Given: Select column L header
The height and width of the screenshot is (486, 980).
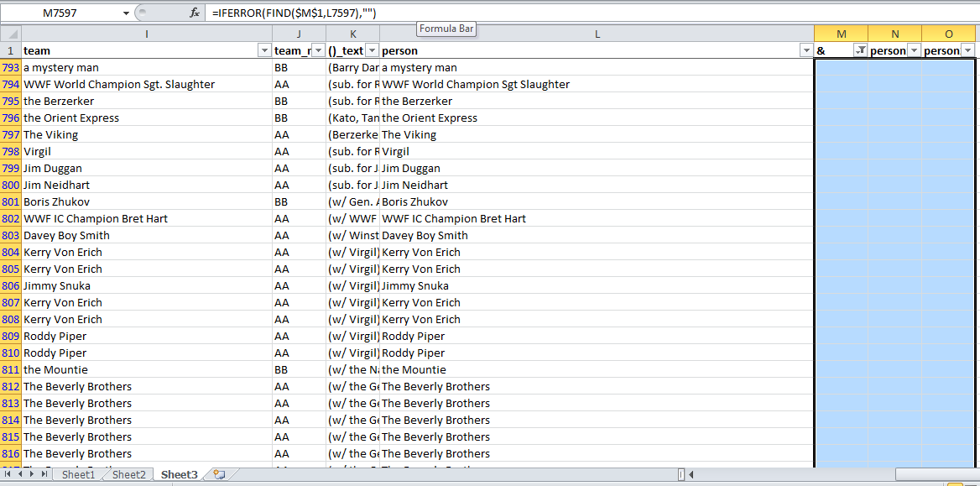Looking at the screenshot, I should 597,34.
